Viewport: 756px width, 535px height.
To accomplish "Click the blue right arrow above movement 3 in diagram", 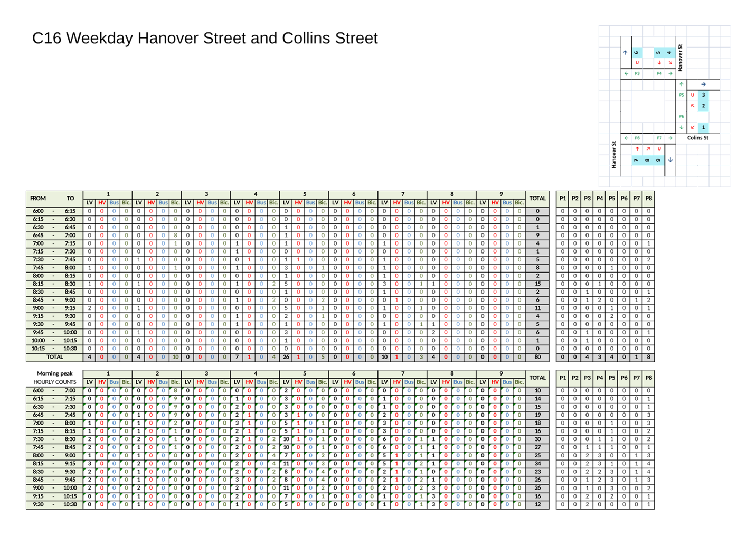I will coord(704,85).
